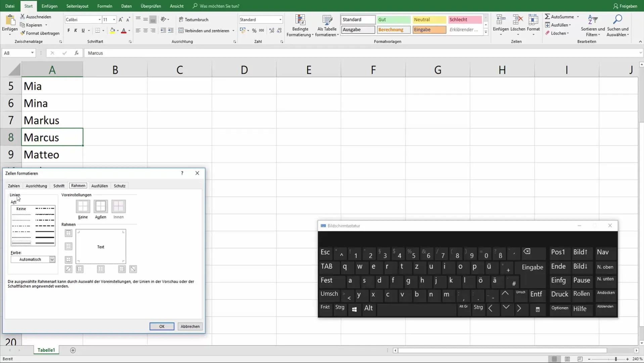
Task: Open Suchen und Auswählen menu
Action: click(618, 26)
